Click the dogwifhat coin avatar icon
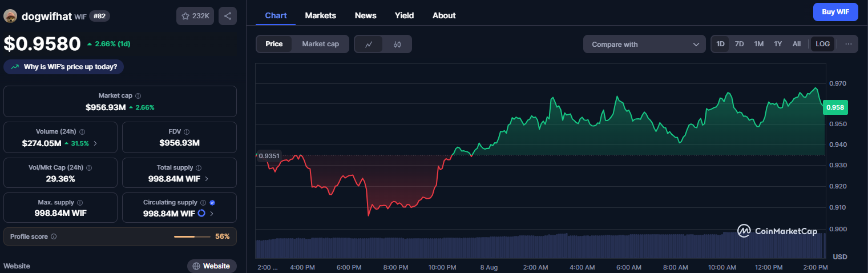 [10, 16]
